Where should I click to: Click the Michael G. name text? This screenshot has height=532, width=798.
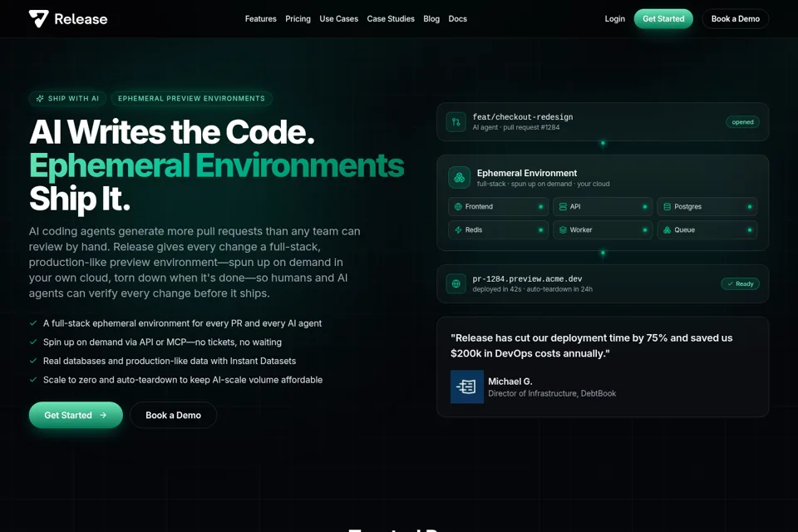[x=510, y=382]
